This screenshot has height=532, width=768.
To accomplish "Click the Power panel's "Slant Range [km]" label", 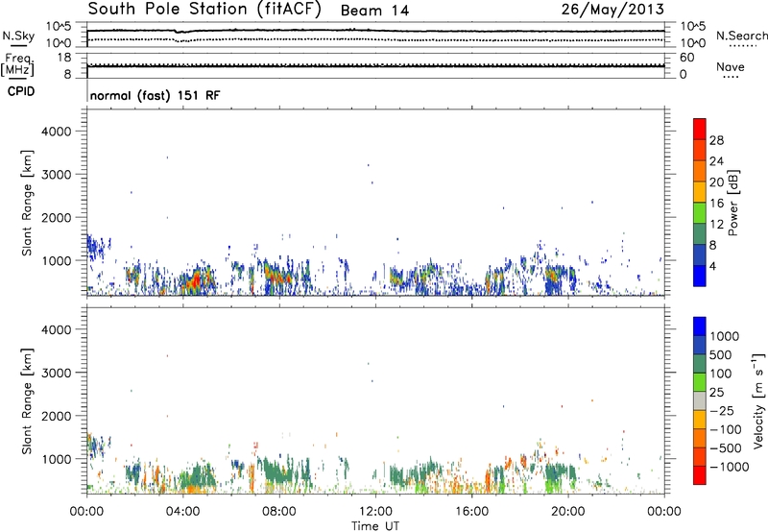I will point(27,203).
